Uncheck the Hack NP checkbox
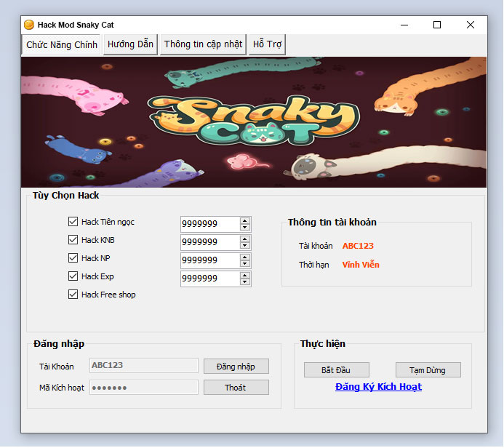This screenshot has height=448, width=504. (x=73, y=257)
